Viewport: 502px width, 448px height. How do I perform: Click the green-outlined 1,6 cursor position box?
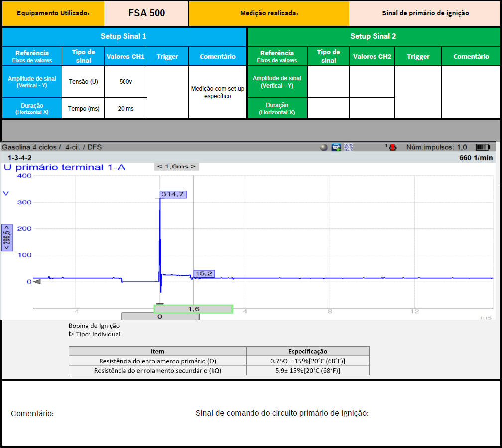pos(193,309)
